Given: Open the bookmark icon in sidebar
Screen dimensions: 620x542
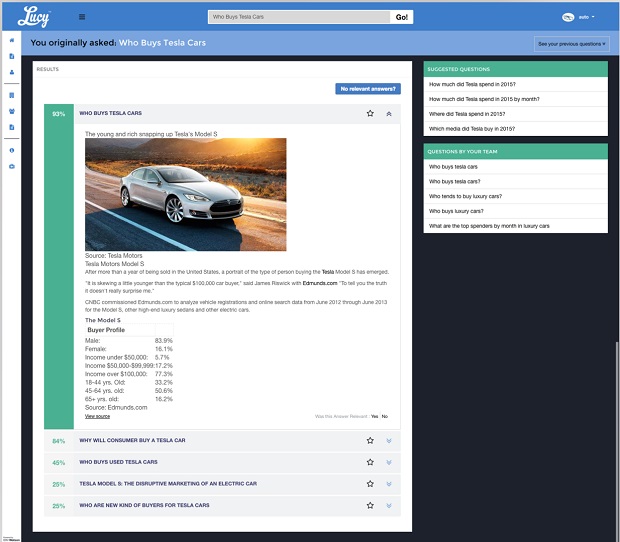Looking at the screenshot, I should [x=12, y=95].
